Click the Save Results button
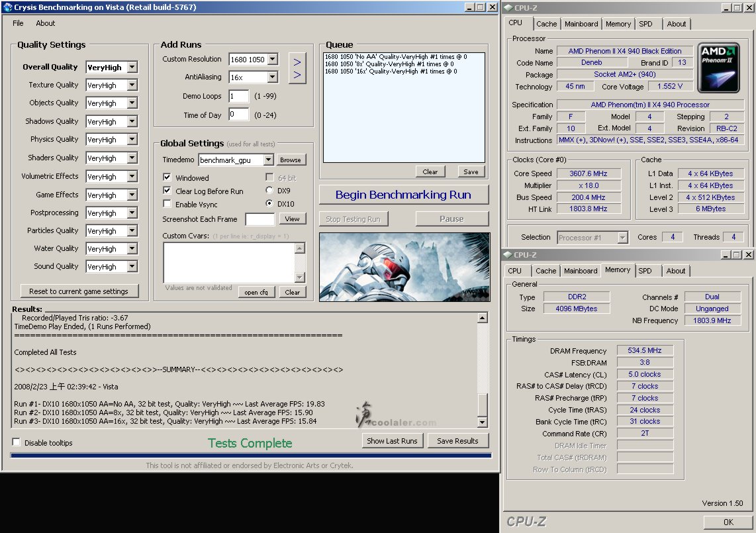 point(457,440)
